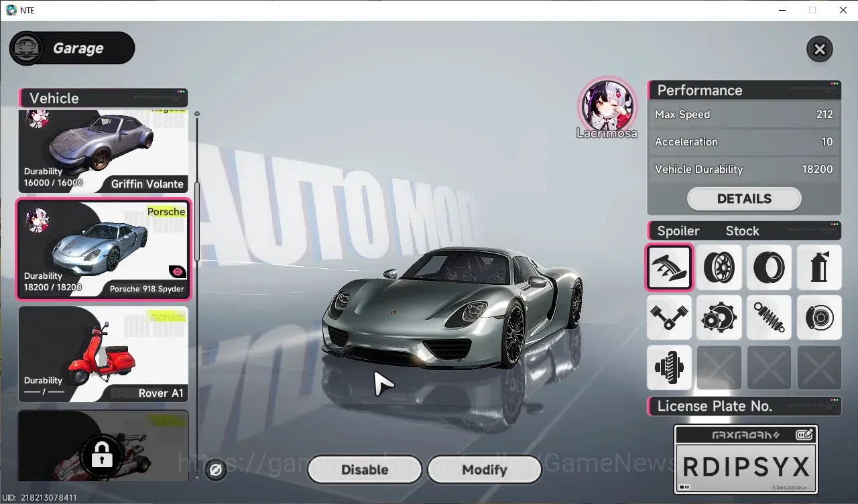Open the spray paint can slot
The image size is (858, 504).
[819, 267]
